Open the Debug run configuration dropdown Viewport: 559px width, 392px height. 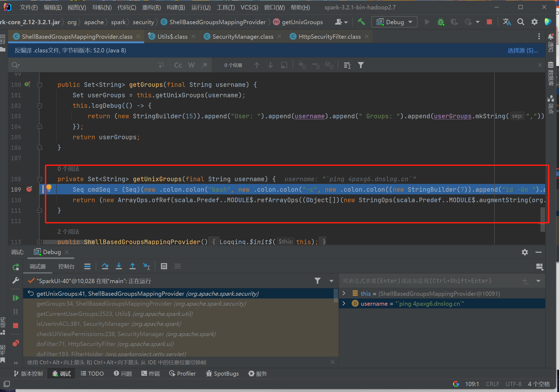[394, 22]
